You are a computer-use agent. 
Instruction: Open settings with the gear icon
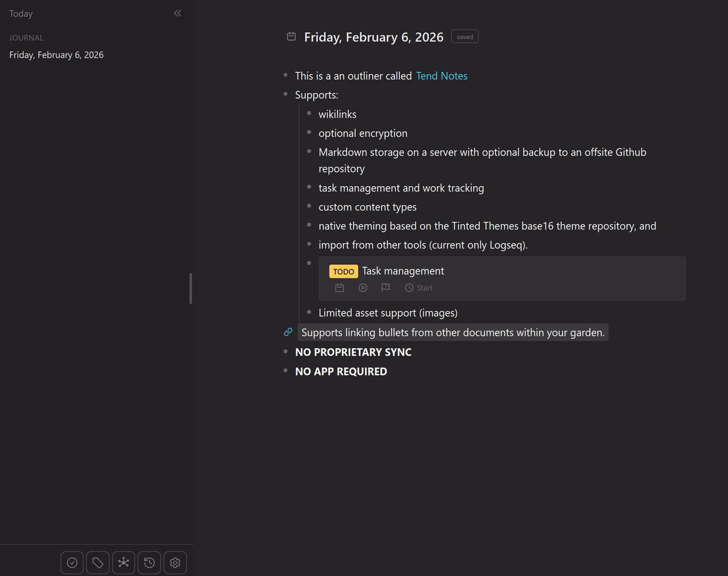(175, 562)
